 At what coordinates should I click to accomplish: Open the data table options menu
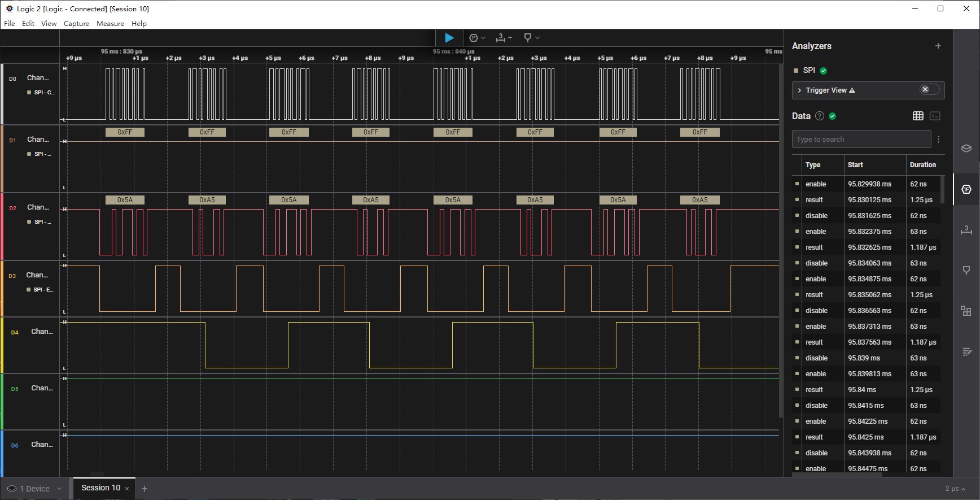[938, 139]
